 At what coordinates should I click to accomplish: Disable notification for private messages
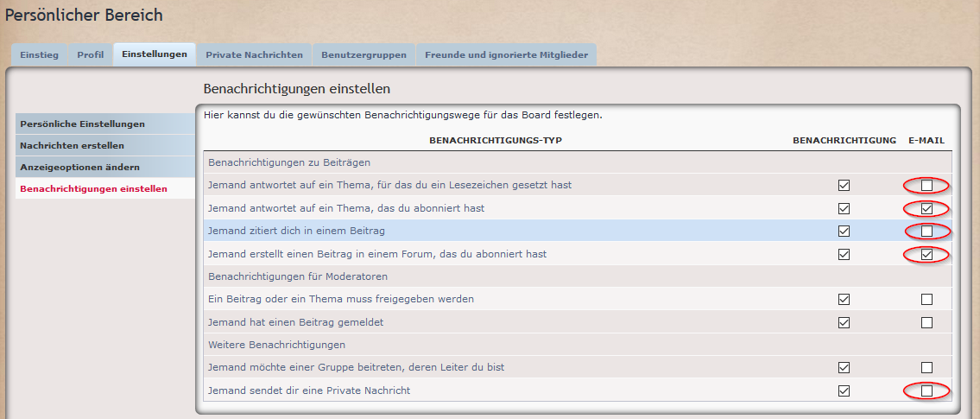click(844, 391)
